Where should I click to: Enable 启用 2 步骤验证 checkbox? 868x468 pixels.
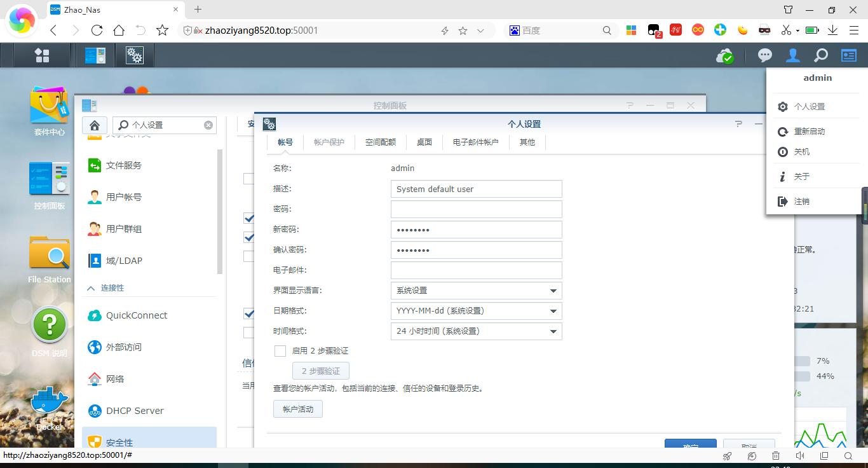tap(280, 350)
